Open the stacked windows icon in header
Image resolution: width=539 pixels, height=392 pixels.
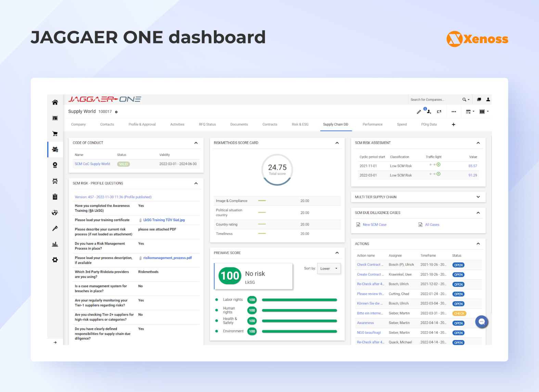[x=479, y=100]
